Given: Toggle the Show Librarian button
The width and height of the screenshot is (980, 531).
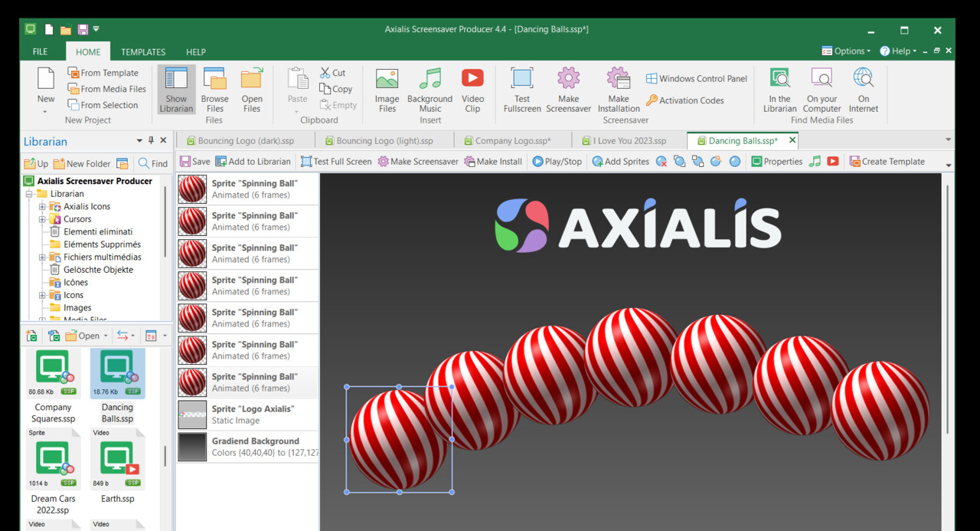Looking at the screenshot, I should [x=176, y=90].
